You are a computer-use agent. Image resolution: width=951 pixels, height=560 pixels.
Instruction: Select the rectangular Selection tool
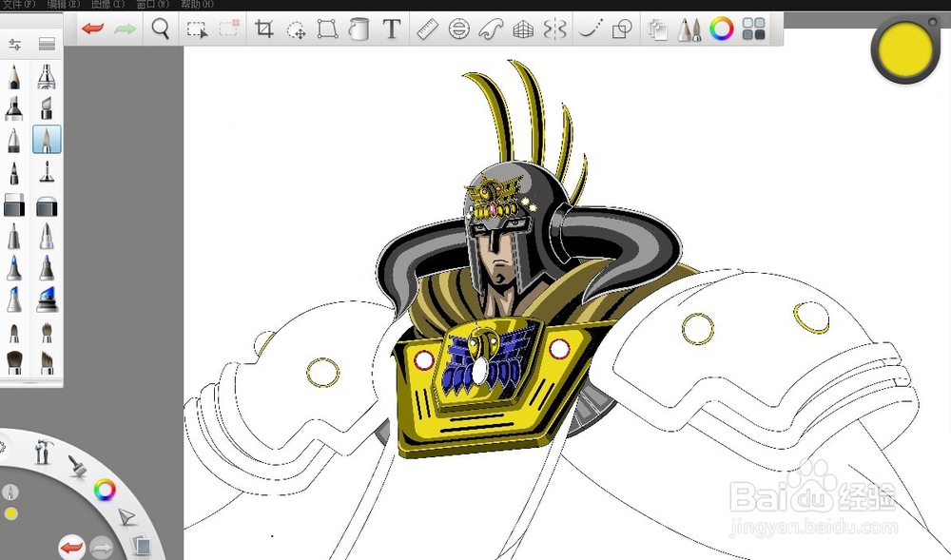(197, 29)
